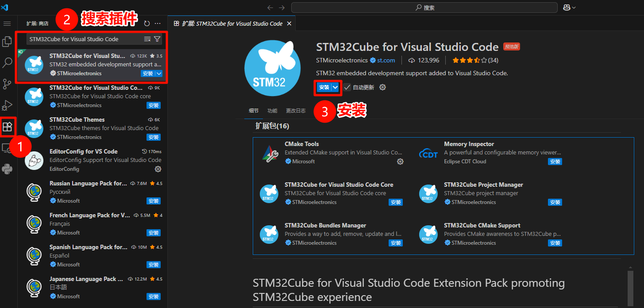Open the Explorer view in activity bar
This screenshot has height=308, width=644.
(x=7, y=42)
